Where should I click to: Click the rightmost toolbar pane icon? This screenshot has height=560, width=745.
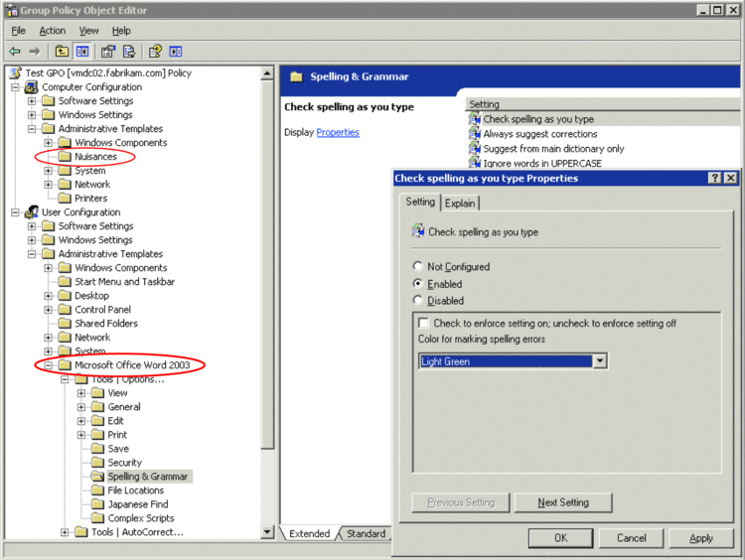click(x=175, y=52)
